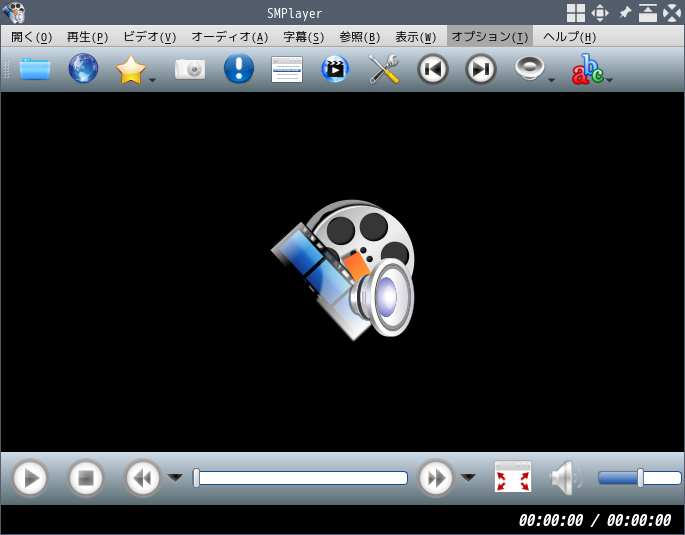Click the audio track speaker icon
The height and width of the screenshot is (535, 685).
[x=529, y=68]
